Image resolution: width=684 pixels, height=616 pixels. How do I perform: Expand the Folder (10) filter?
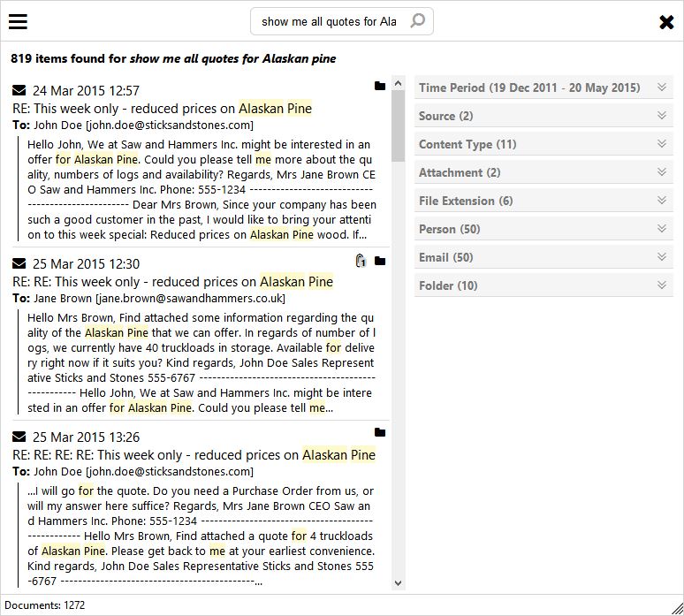click(543, 285)
